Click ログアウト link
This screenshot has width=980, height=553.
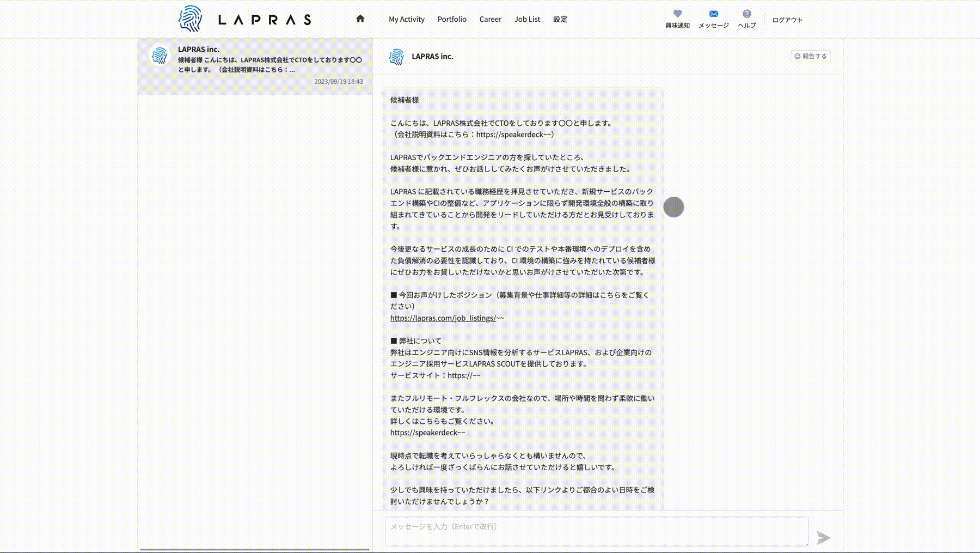(x=787, y=20)
